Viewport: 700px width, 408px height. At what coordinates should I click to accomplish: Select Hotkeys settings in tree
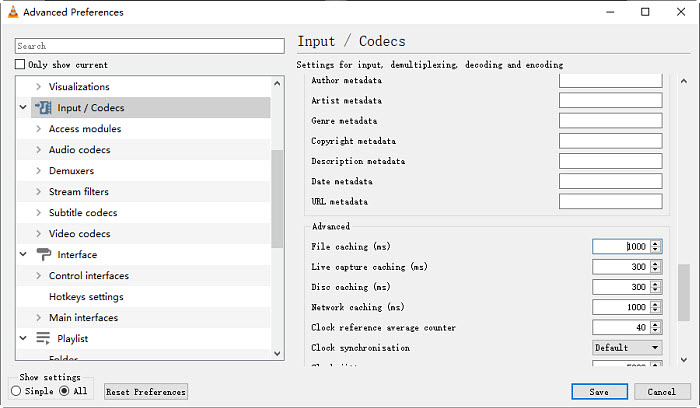point(86,297)
